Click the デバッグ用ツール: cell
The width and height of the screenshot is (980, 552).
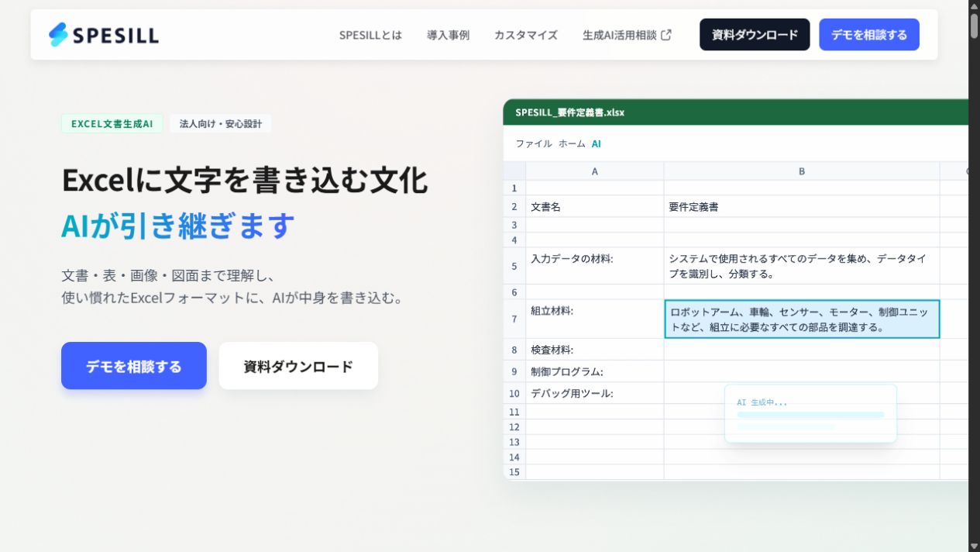[x=594, y=393]
